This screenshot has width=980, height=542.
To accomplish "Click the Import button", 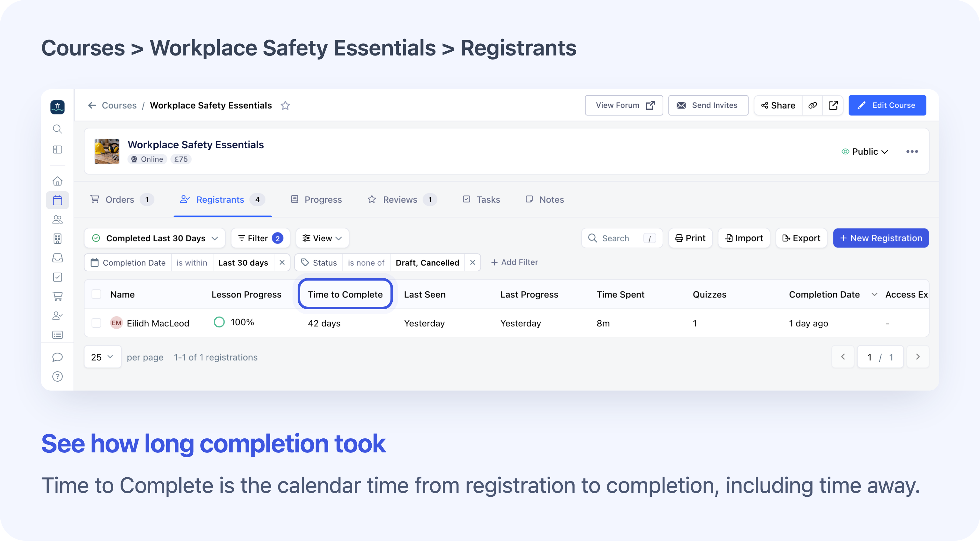I will pyautogui.click(x=744, y=238).
